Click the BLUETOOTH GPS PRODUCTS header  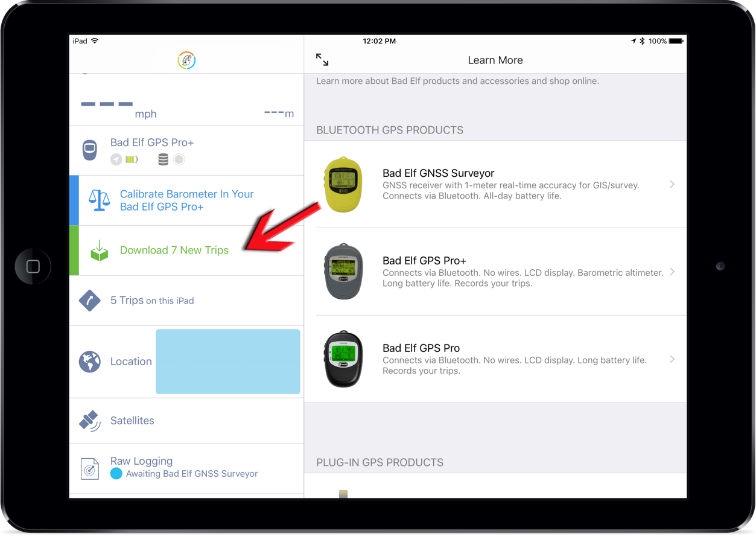point(390,130)
